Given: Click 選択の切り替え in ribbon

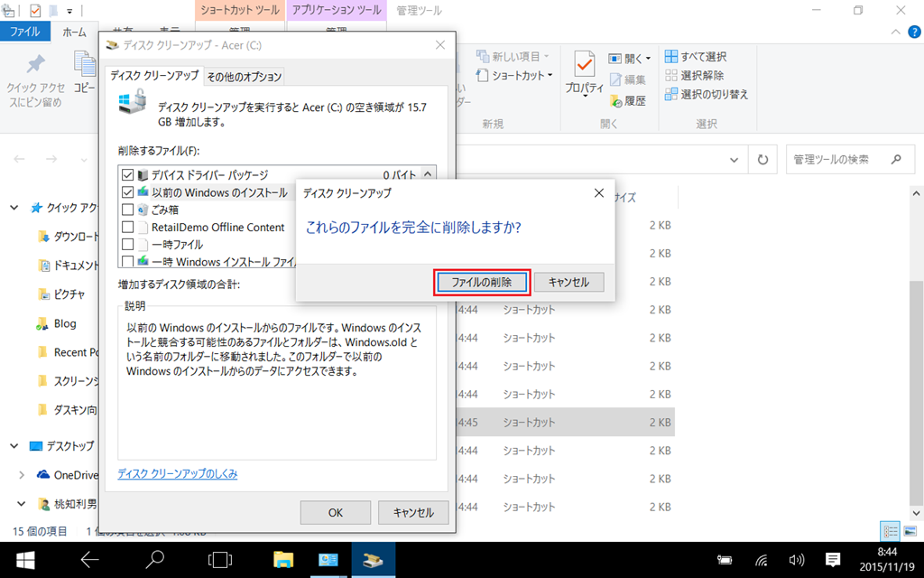Looking at the screenshot, I should [707, 94].
